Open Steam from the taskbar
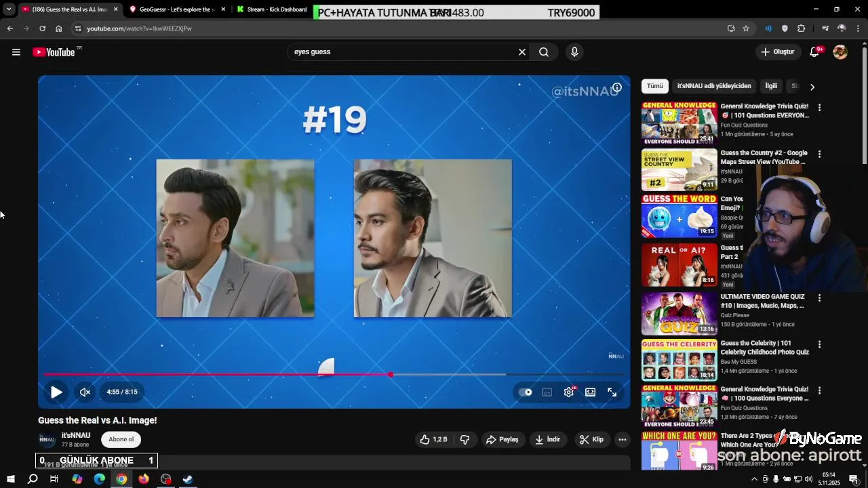 [188, 479]
